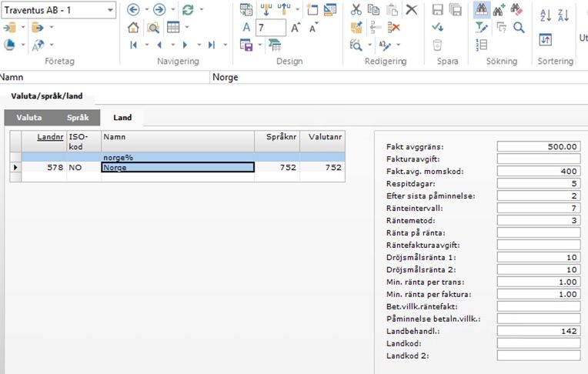Expand the table grid view dropdown arrow
Viewport: 588px width, 374px height.
[x=187, y=27]
